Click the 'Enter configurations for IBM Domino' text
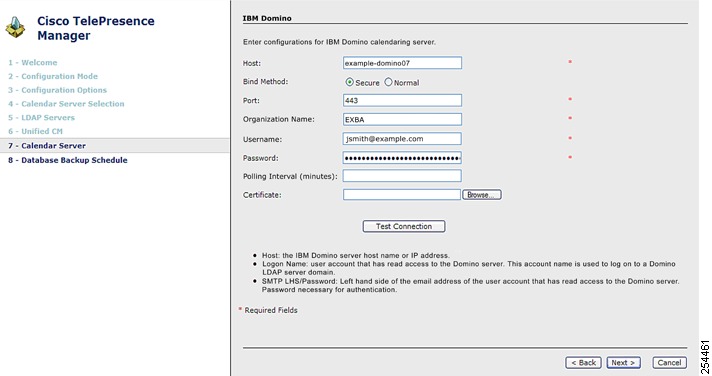Viewport: 712px width, 376px height. pos(339,42)
